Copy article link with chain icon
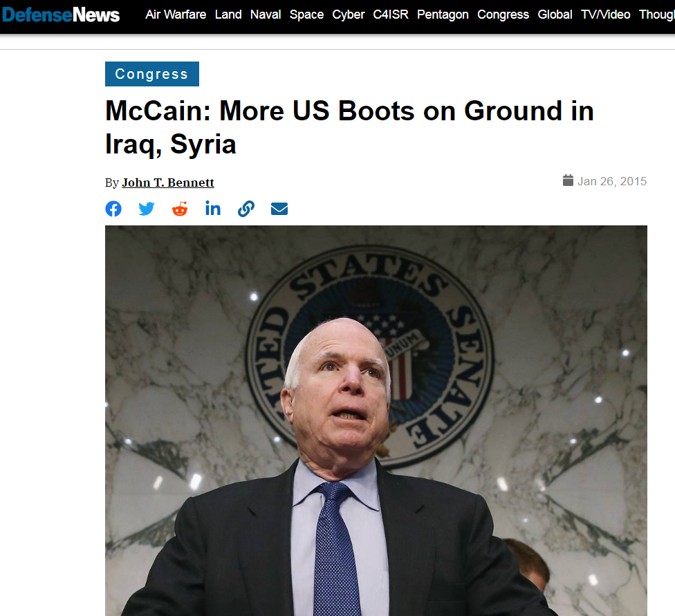 (x=246, y=209)
